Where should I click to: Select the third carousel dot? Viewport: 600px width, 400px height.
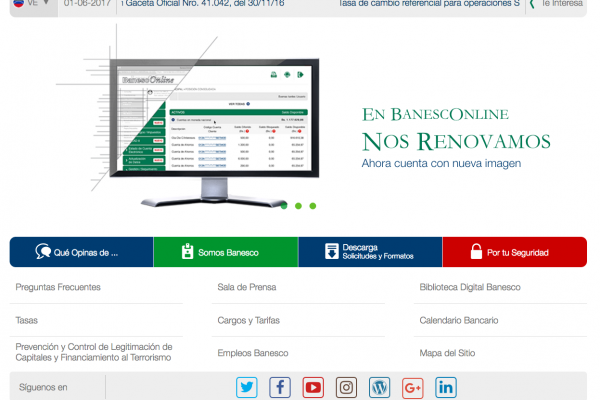coord(313,206)
